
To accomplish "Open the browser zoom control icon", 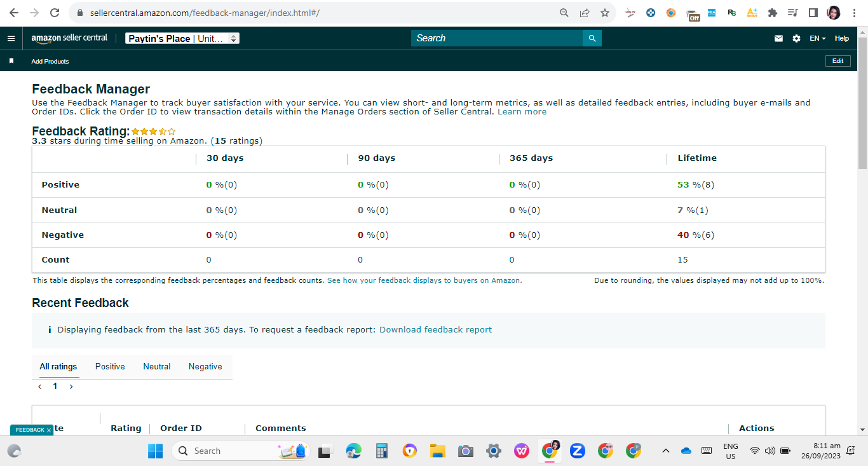I will point(564,13).
